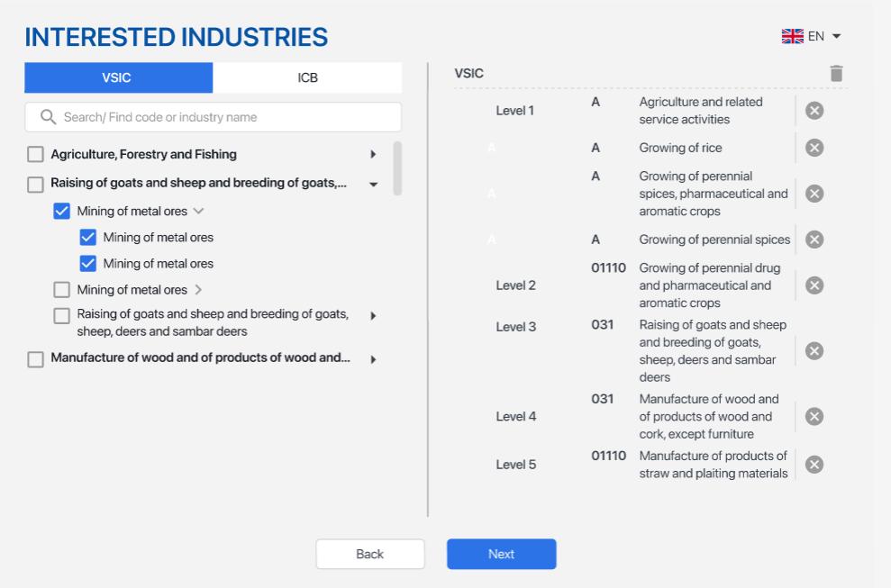The image size is (891, 588).
Task: Check the unchecked Mining of metal ores checkbox
Action: [62, 290]
